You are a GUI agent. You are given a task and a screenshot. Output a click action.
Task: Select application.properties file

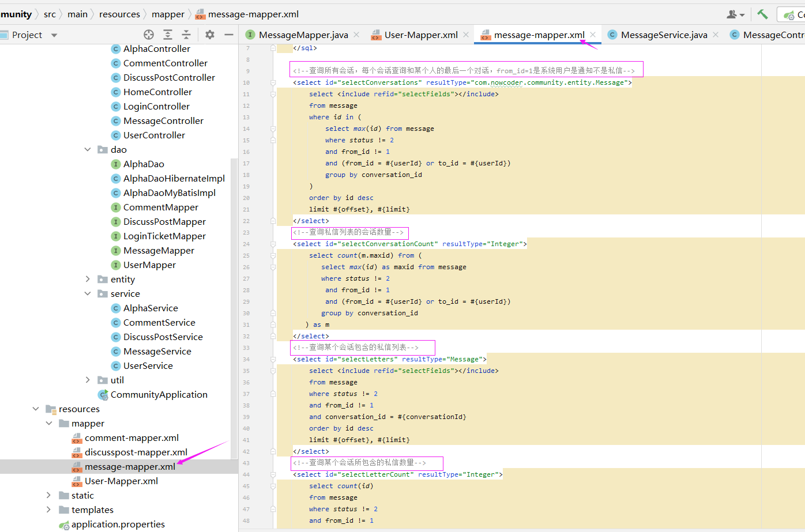118,524
